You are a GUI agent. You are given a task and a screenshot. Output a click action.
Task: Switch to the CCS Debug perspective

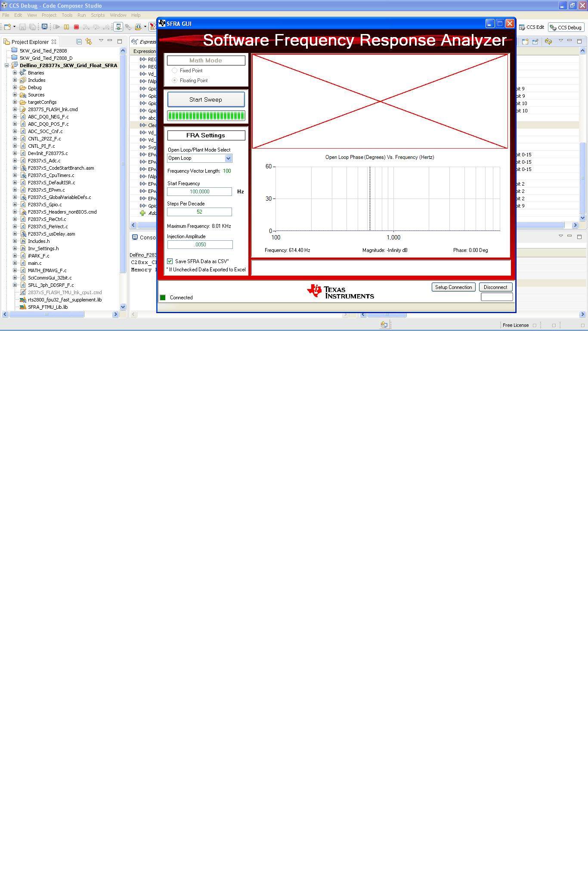pos(566,27)
